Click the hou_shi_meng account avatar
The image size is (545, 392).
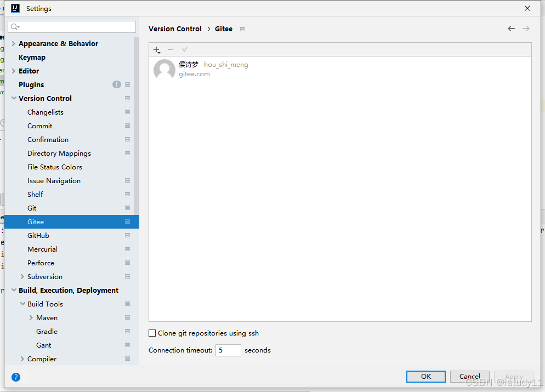(x=164, y=69)
